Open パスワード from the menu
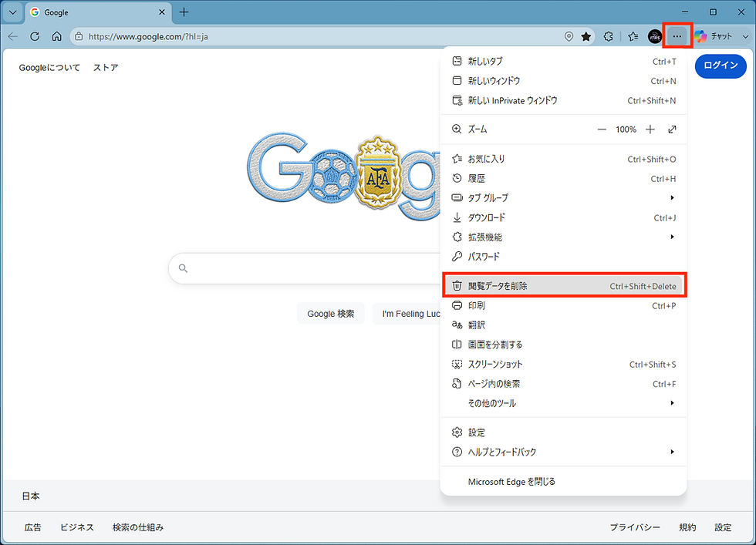The image size is (756, 545). [x=563, y=257]
